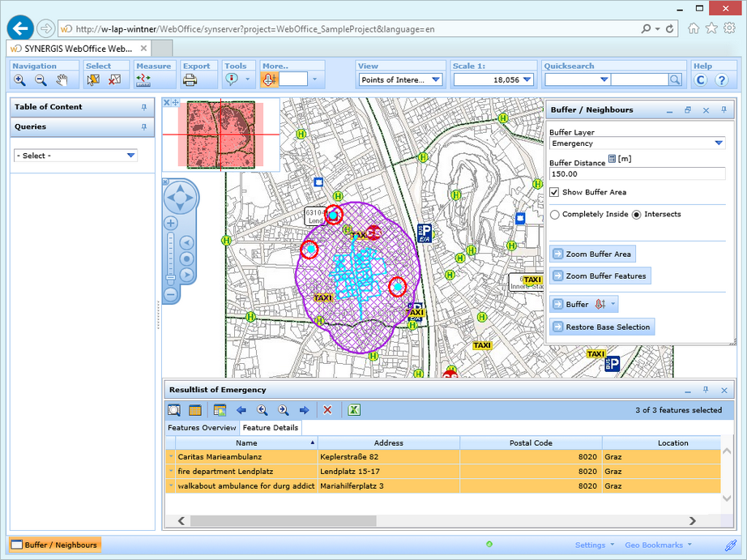Uncheck the Show Buffer Area checkbox
The image size is (747, 560).
click(554, 192)
